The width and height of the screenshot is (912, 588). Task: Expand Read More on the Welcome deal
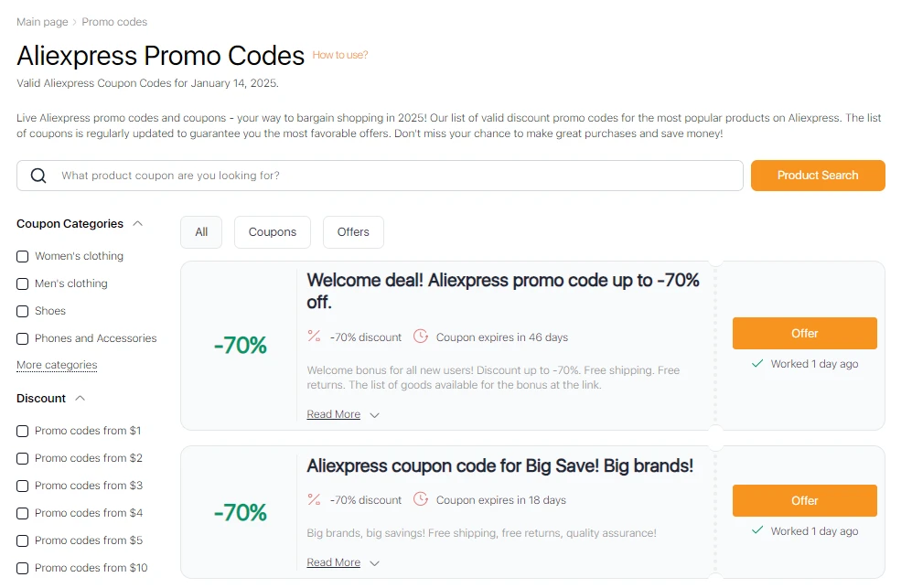point(333,413)
